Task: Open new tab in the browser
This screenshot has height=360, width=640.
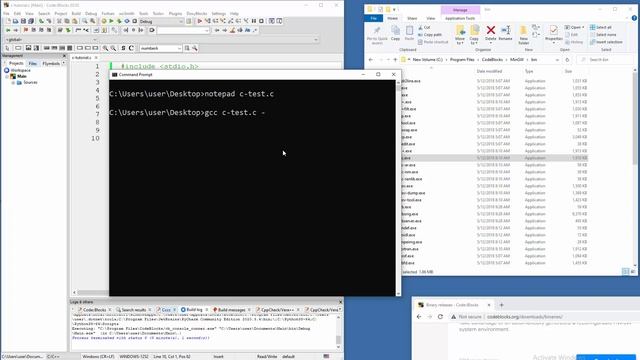Action: [502, 305]
